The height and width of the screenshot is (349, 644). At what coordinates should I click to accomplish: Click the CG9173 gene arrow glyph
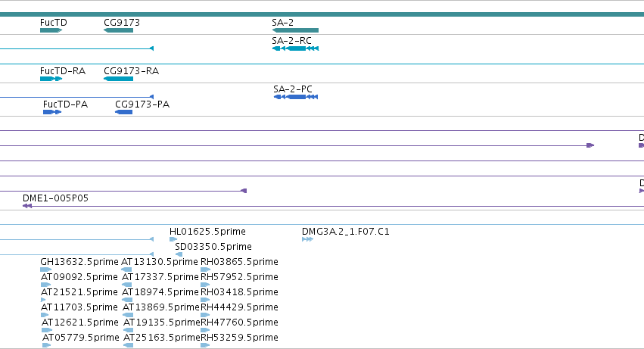coord(118,30)
